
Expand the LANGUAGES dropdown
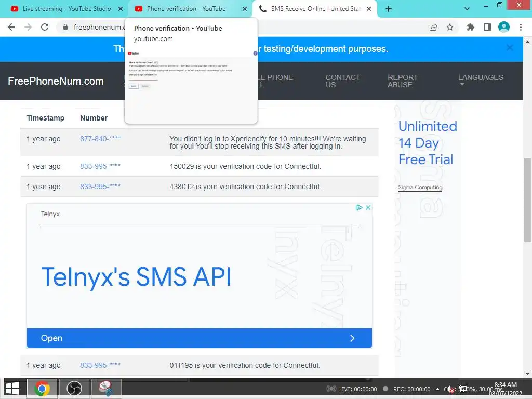[x=481, y=79]
